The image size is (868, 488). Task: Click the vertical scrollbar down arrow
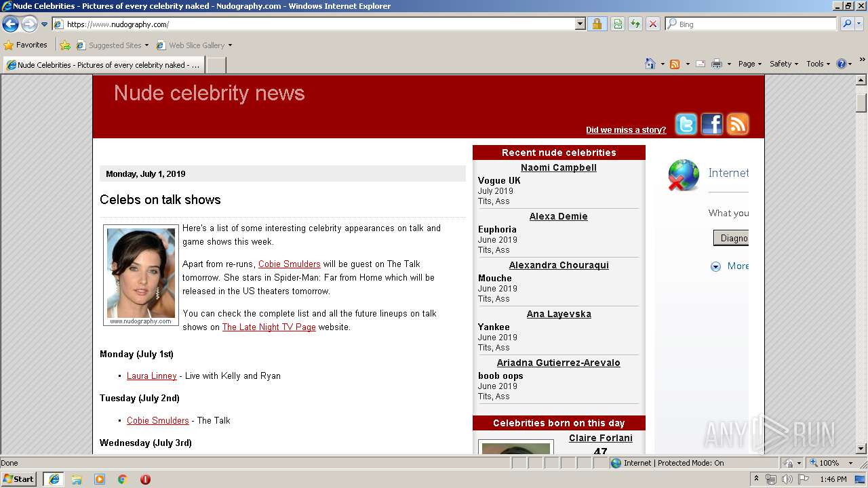click(x=862, y=449)
